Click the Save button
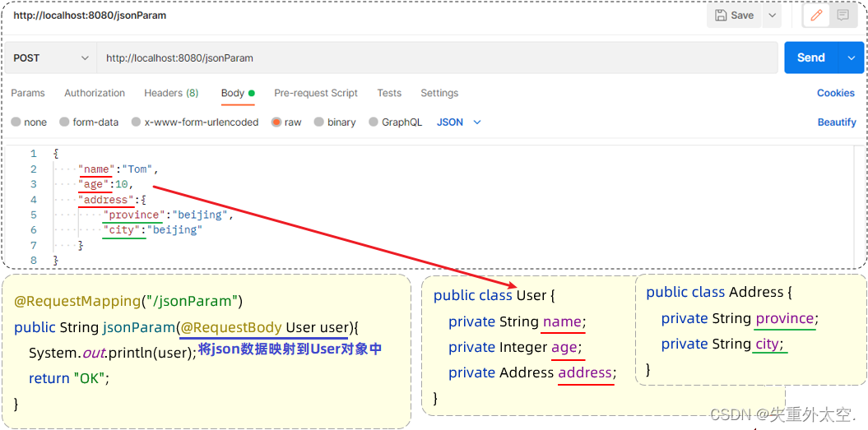Screen dimensions: 868x430 pyautogui.click(x=734, y=16)
